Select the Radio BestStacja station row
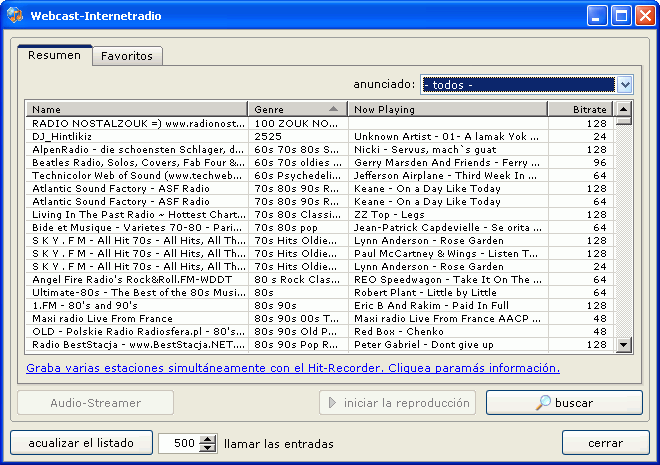 137,344
